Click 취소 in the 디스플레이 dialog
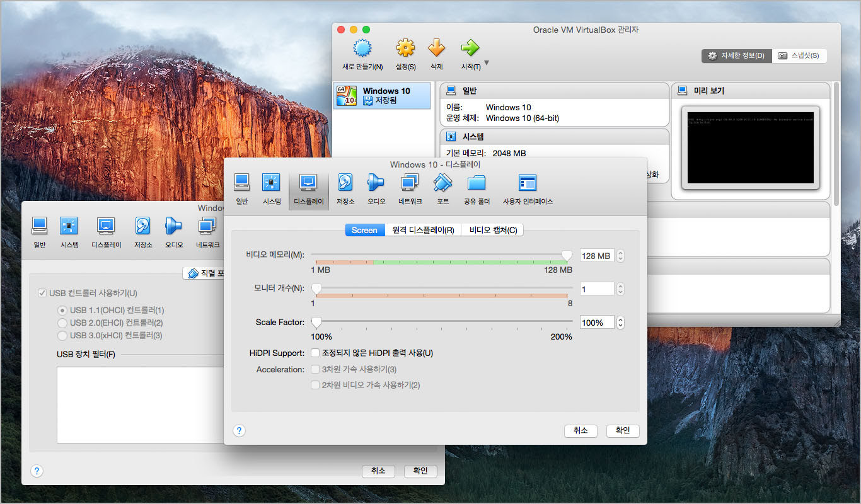Screen dimensions: 861x504 tap(581, 431)
